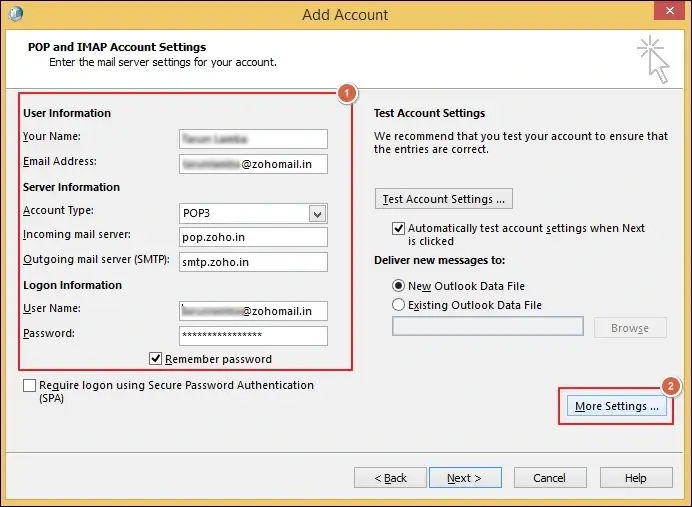Screen dimensions: 692x507
Task: Click the Server Information label
Action: [x=71, y=187]
